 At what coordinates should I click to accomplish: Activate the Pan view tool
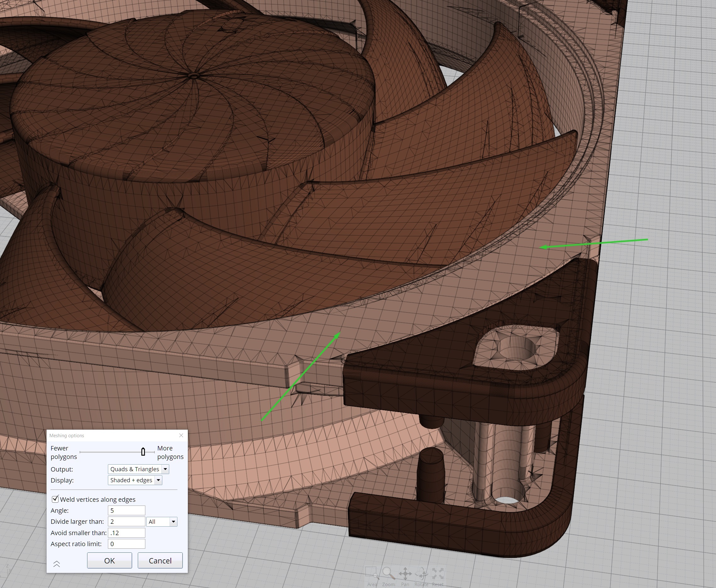pyautogui.click(x=405, y=574)
